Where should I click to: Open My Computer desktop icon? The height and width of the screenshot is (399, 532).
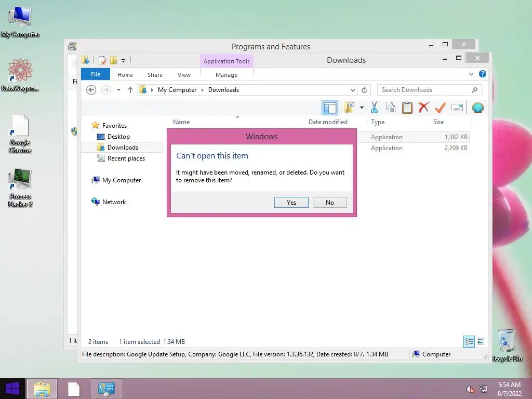click(x=20, y=21)
